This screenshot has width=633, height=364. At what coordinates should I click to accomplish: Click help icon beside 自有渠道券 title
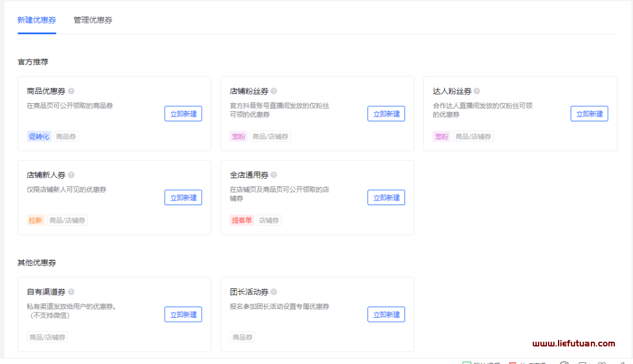[71, 291]
